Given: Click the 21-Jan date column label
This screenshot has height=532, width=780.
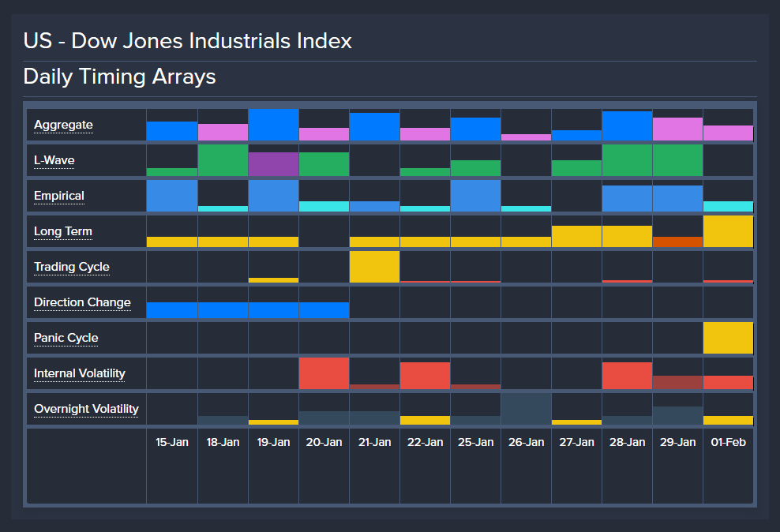Looking at the screenshot, I should (x=374, y=442).
